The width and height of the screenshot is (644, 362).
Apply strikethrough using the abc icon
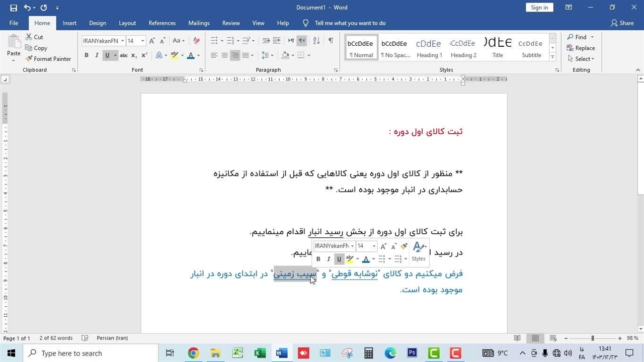(x=124, y=55)
